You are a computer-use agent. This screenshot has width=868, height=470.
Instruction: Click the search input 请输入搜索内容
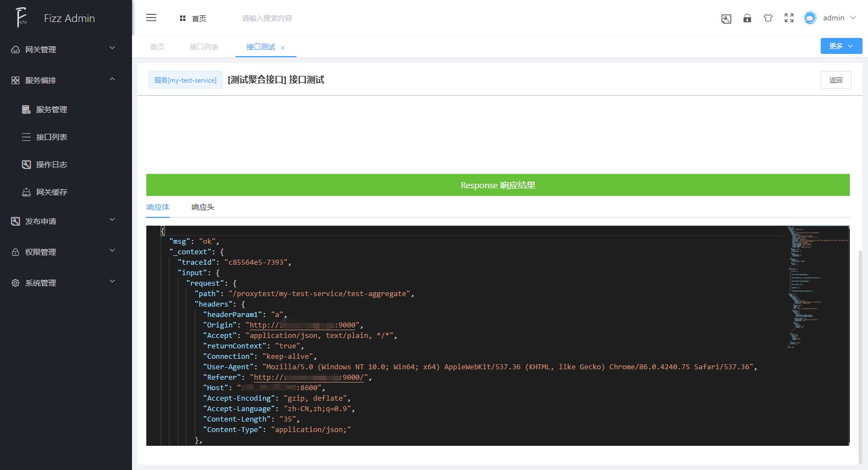[267, 19]
